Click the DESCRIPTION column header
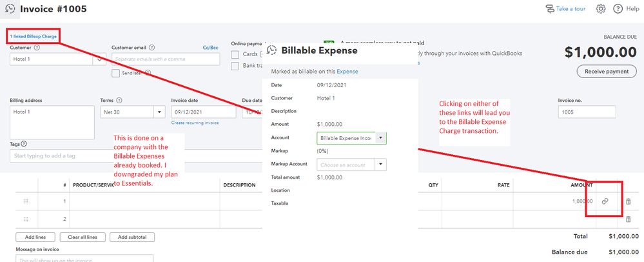The width and height of the screenshot is (644, 262). (x=239, y=185)
